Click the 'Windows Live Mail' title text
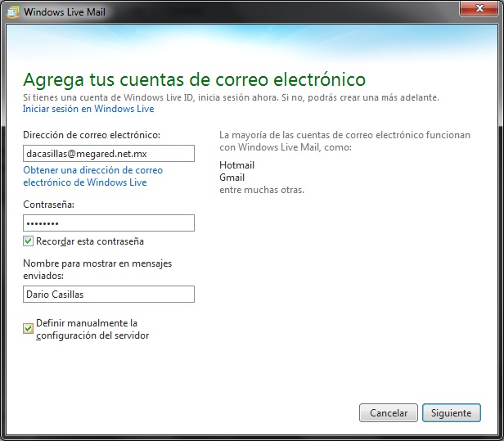The width and height of the screenshot is (504, 441). (65, 12)
